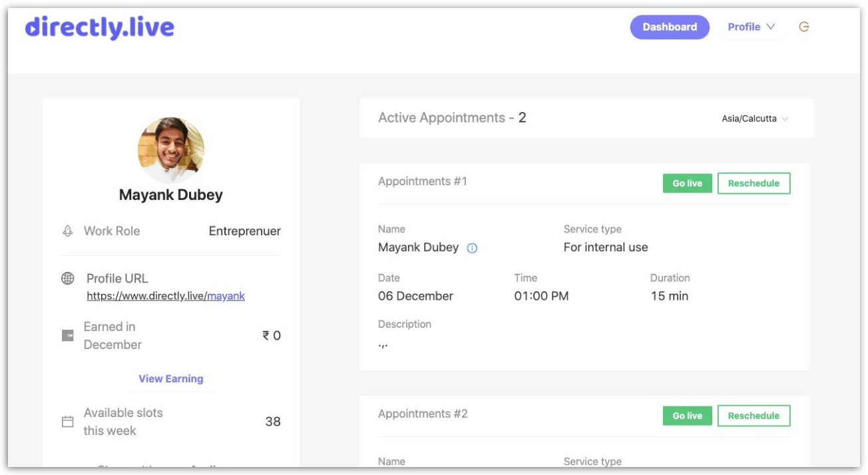Screen dimensions: 868x475
Task: Click the calendar icon beside Available slots
Action: [68, 422]
